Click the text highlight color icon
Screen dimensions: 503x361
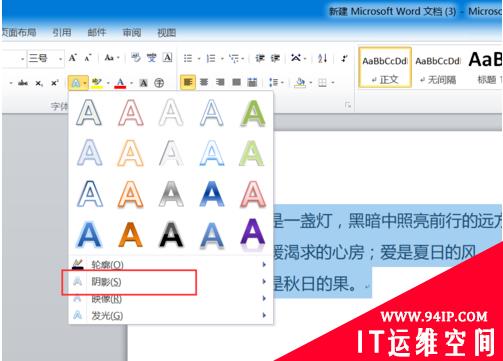tap(97, 83)
